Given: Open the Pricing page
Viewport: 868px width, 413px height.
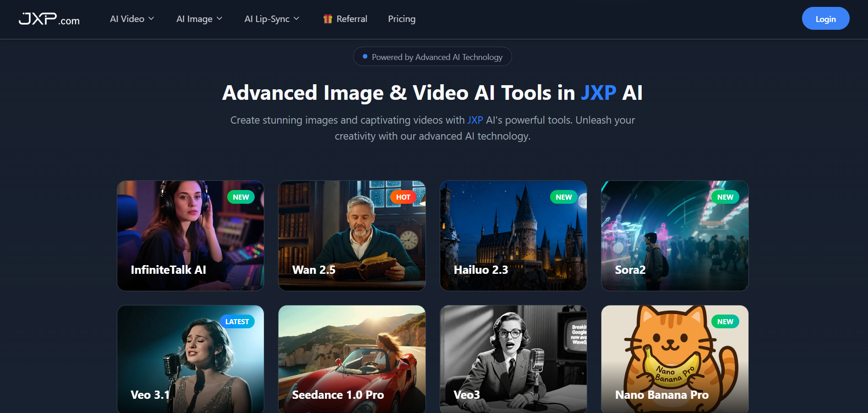Looking at the screenshot, I should coord(402,19).
